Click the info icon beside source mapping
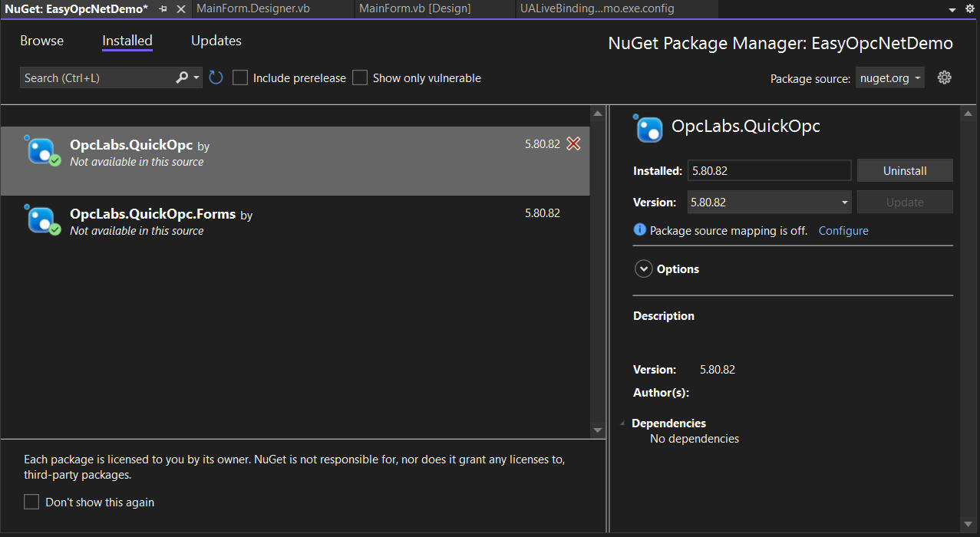980x537 pixels. pos(639,230)
